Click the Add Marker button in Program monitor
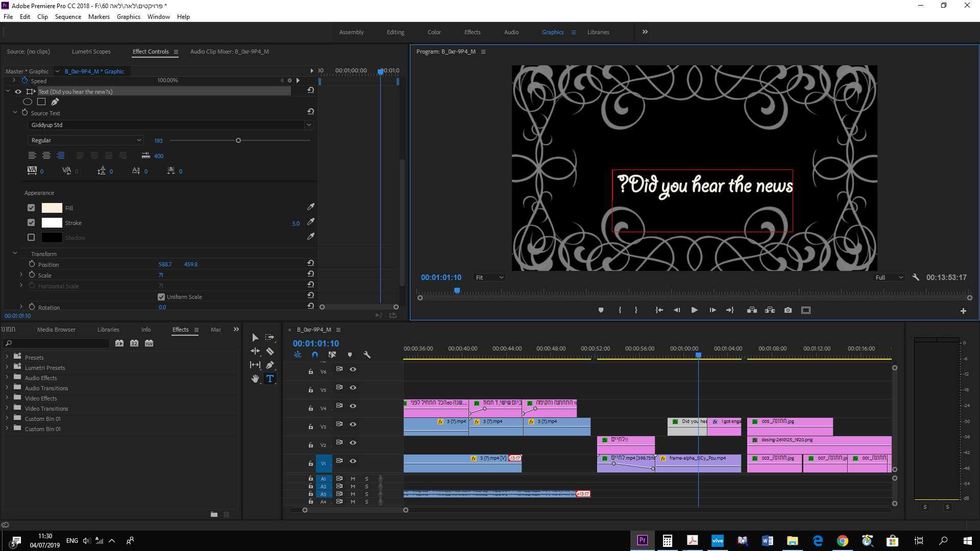980x551 pixels. click(601, 310)
